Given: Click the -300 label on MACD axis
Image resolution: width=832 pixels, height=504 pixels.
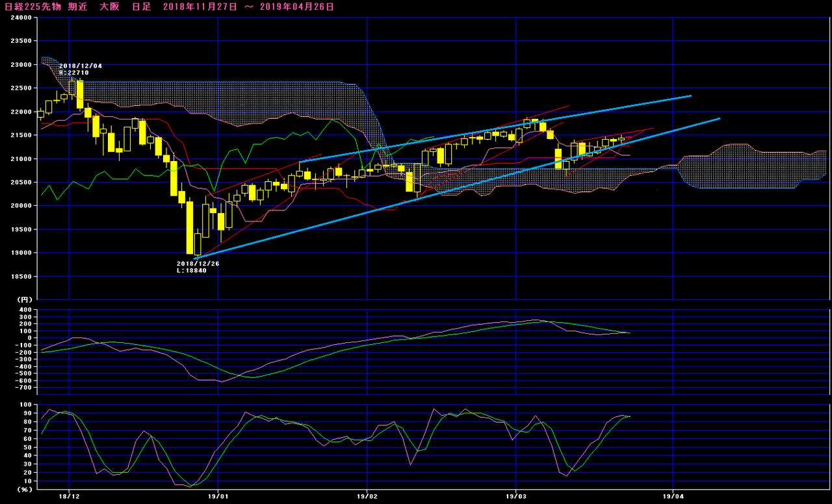Looking at the screenshot, I should point(24,360).
